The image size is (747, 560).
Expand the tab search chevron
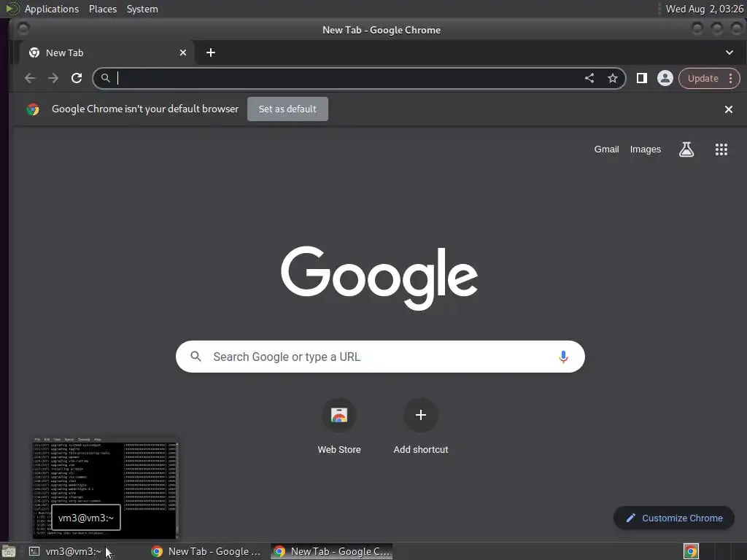pyautogui.click(x=729, y=52)
